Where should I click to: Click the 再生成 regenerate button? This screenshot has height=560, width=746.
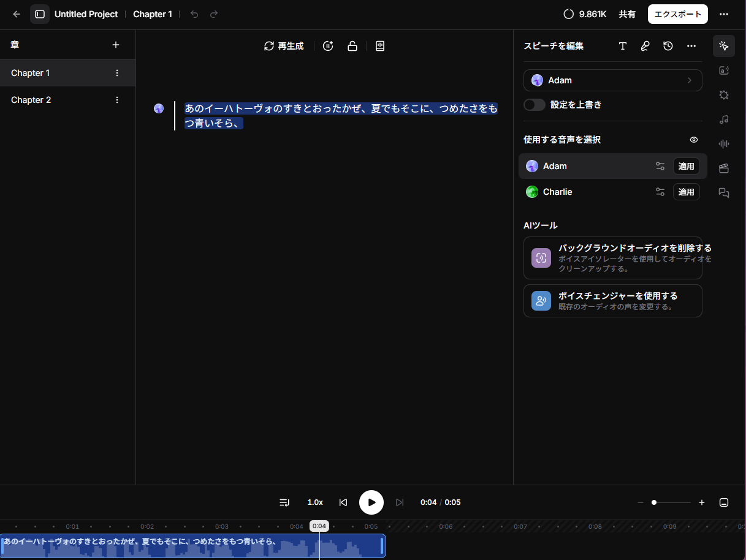click(284, 46)
